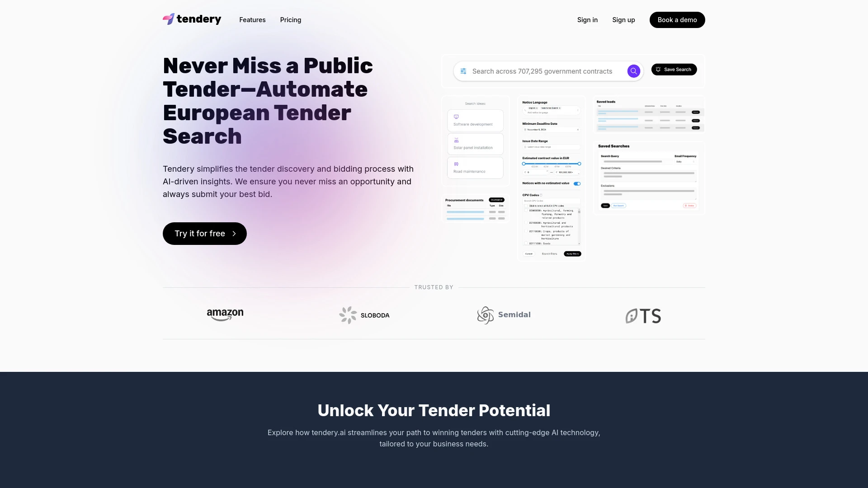Click the 'Book a demo' button
Viewport: 868px width, 488px height.
[x=677, y=20]
